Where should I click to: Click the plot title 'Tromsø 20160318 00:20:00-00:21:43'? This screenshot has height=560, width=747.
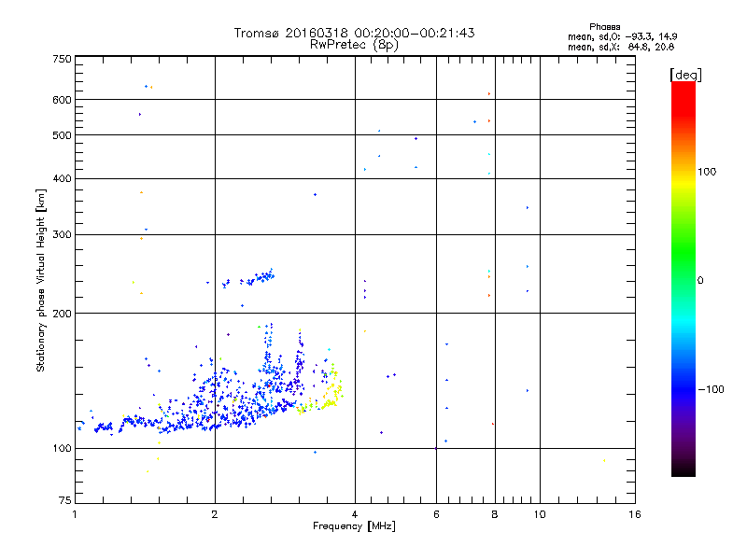(354, 33)
